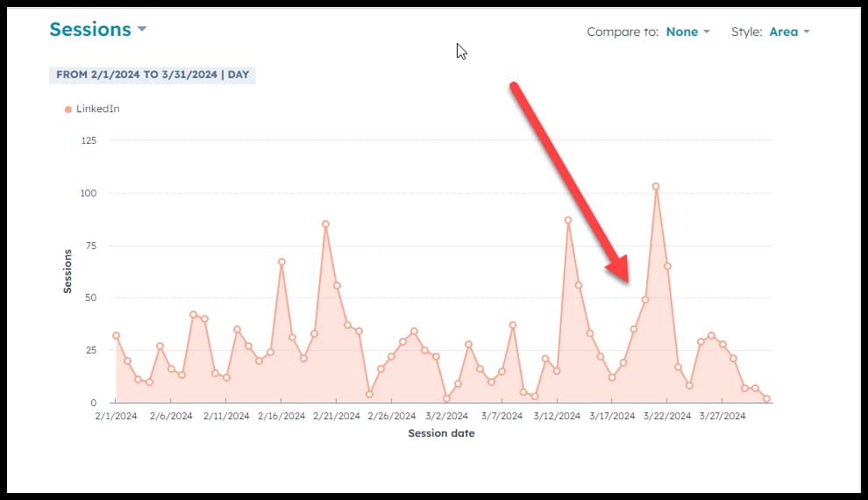Click the lowest data point at 3/2/2024
This screenshot has width=868, height=500.
click(446, 398)
